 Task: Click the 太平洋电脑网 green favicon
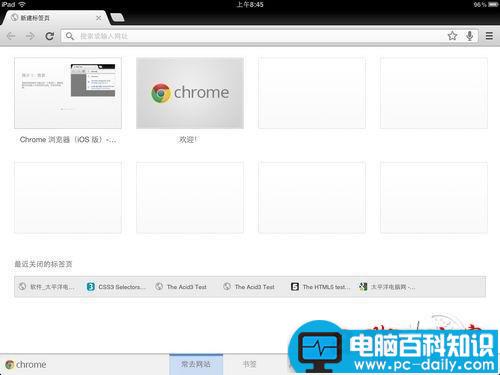363,287
